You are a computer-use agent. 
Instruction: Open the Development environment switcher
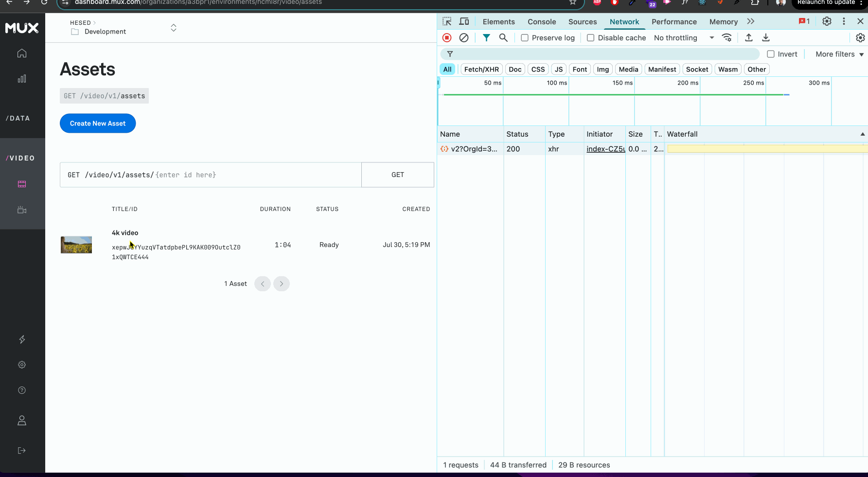(x=174, y=28)
